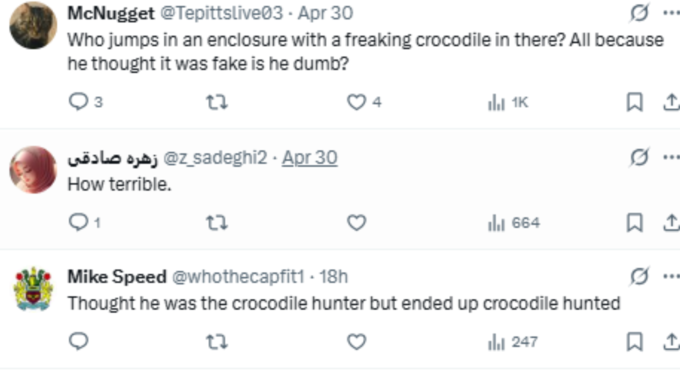Repost the "How terrible." tweet
The image size is (680, 383).
216,223
